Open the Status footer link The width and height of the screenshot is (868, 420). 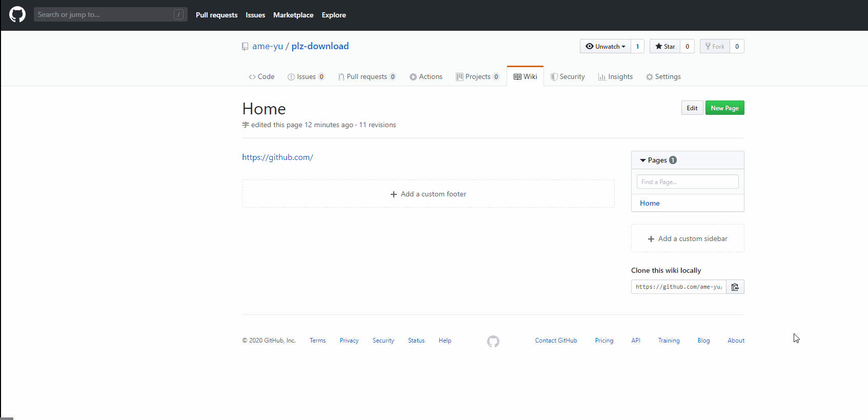[416, 341]
